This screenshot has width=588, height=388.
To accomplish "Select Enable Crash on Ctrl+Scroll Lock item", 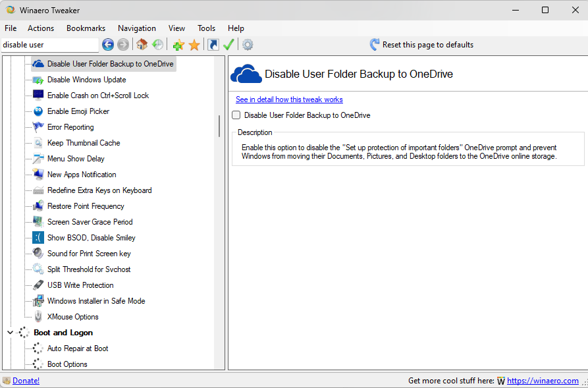I will [x=98, y=96].
